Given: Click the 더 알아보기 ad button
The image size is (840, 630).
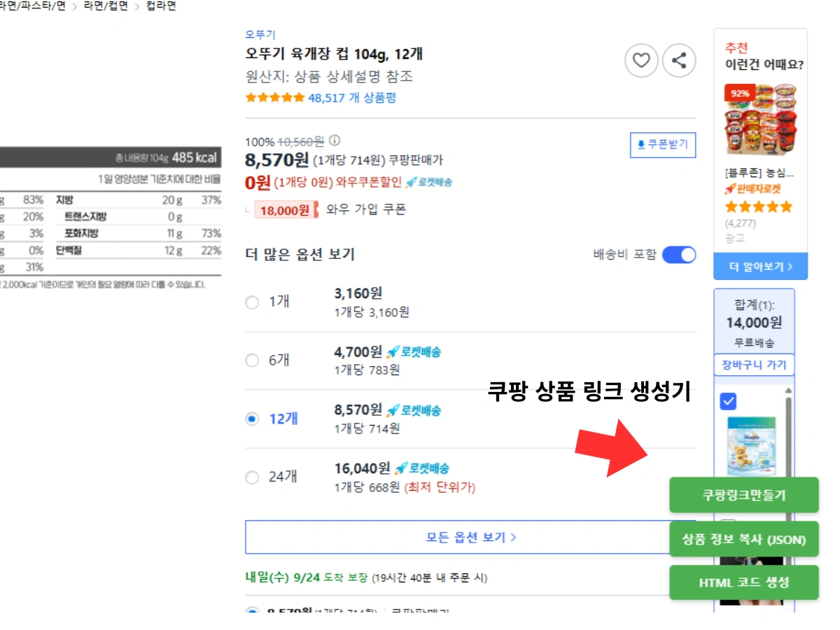Looking at the screenshot, I should coord(760,267).
